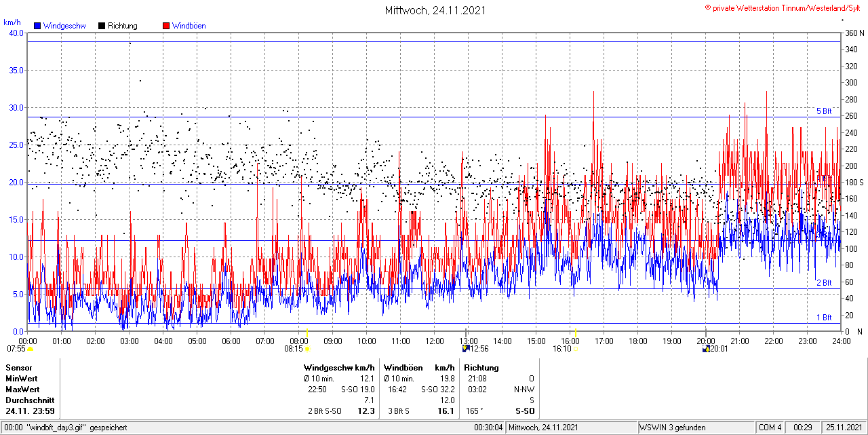Click the sunrise icon next to 07:55
Image resolution: width=868 pixels, height=435 pixels.
coord(31,349)
